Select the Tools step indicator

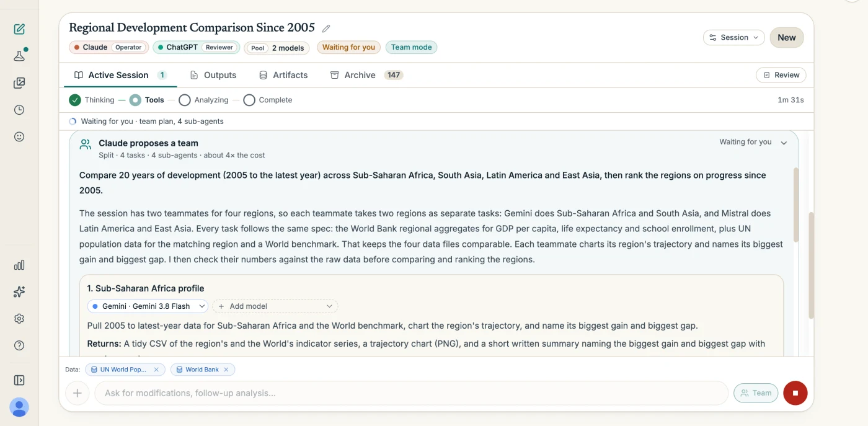[147, 100]
